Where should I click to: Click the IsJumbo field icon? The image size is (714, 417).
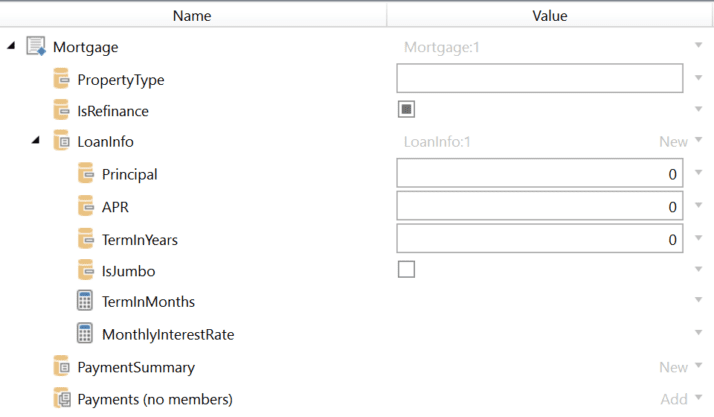click(86, 270)
